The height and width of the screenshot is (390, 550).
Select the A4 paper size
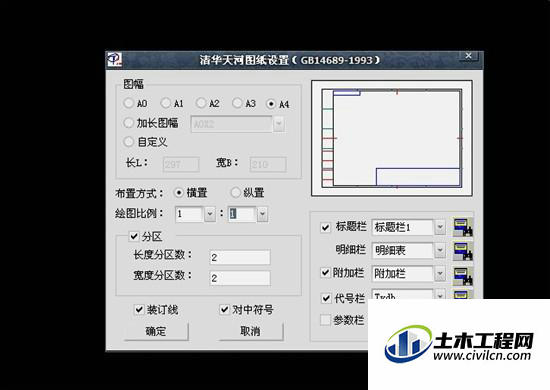click(271, 103)
